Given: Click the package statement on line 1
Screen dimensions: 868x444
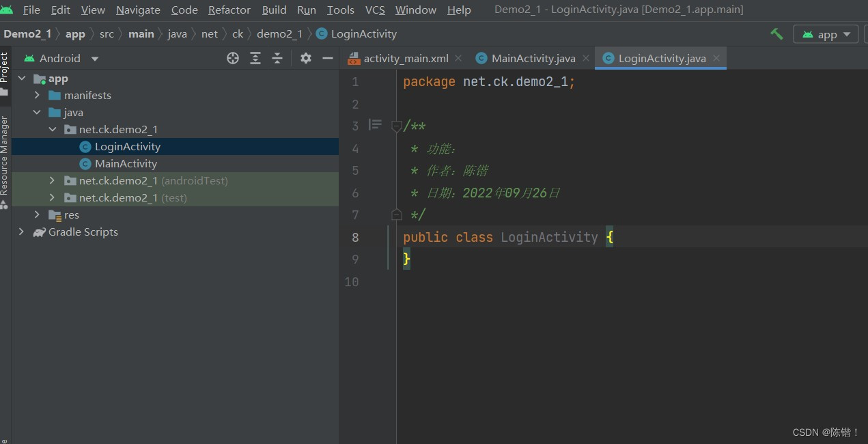Looking at the screenshot, I should pyautogui.click(x=489, y=82).
